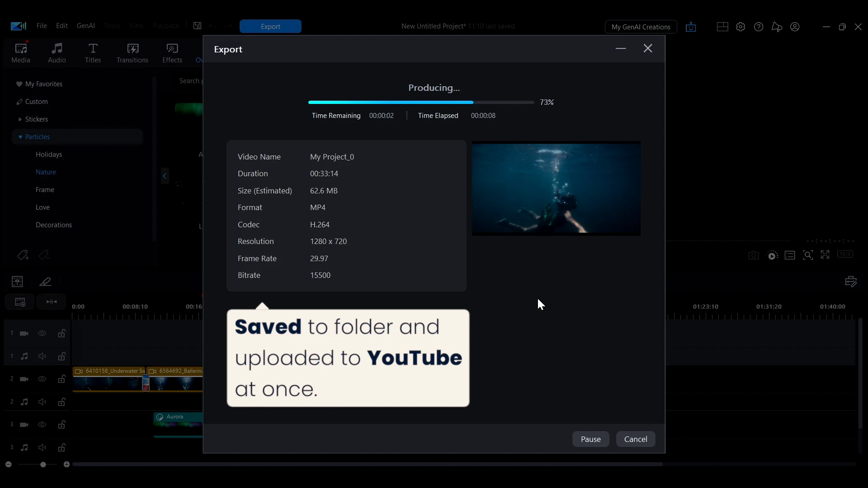Open the Audio room
The width and height of the screenshot is (868, 488).
click(x=57, y=53)
